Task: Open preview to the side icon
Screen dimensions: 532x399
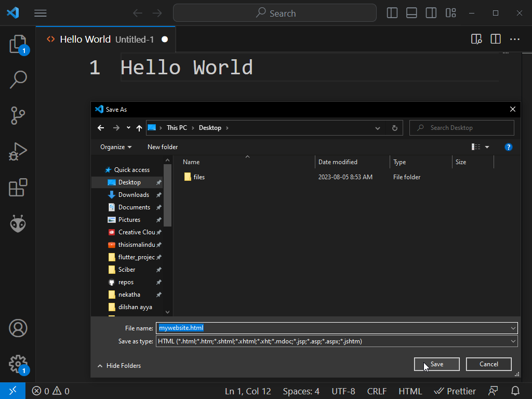Action: click(x=476, y=39)
